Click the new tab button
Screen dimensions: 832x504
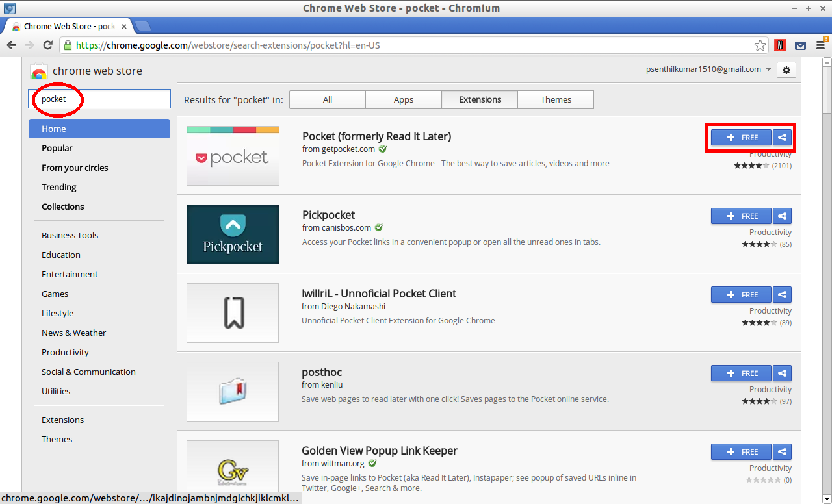[142, 26]
